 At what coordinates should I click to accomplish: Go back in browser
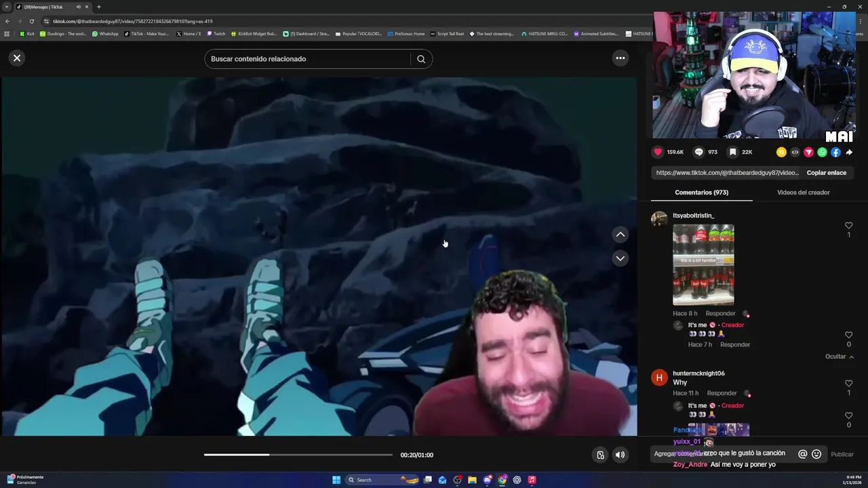tap(7, 21)
